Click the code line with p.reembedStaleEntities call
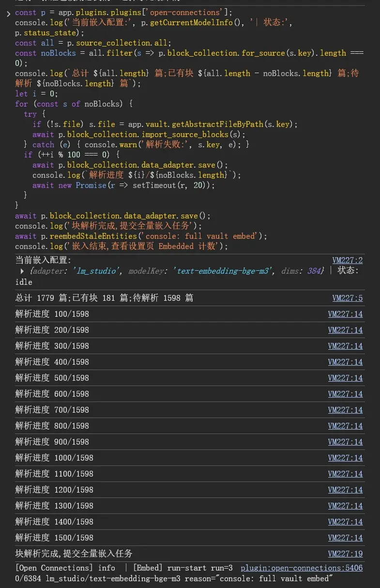Image resolution: width=380 pixels, height=588 pixels. tap(141, 236)
